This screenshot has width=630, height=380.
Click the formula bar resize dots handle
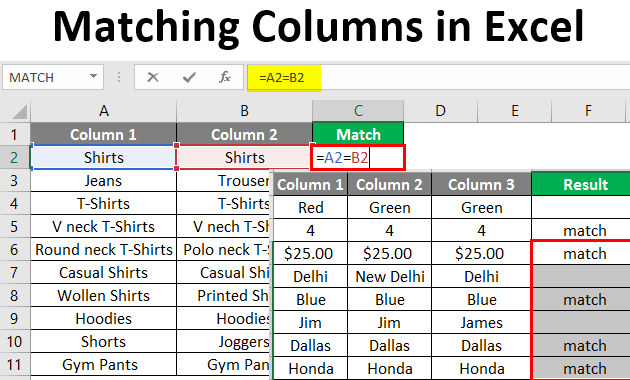pyautogui.click(x=119, y=77)
